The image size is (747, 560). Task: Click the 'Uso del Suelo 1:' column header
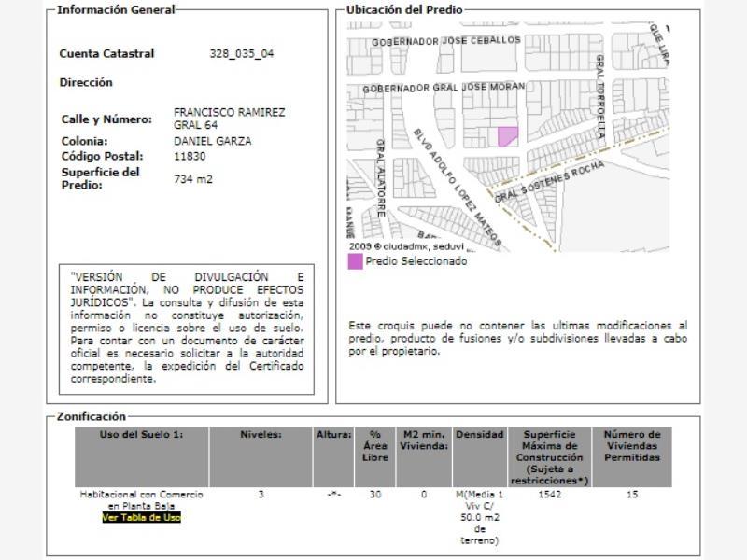142,457
